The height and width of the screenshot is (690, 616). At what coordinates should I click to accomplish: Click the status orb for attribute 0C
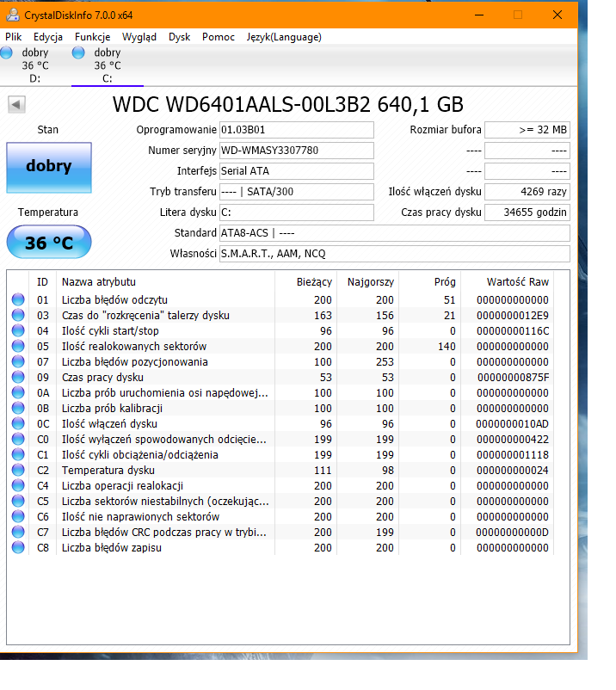point(18,424)
